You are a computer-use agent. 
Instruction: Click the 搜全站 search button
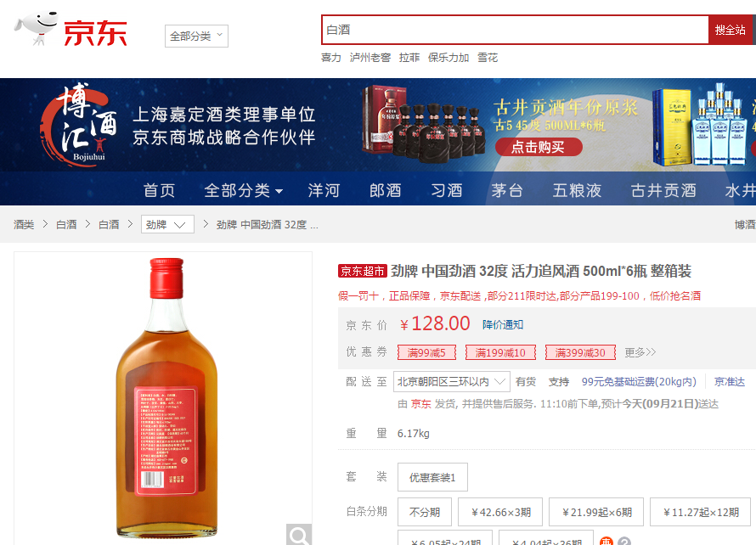point(731,30)
